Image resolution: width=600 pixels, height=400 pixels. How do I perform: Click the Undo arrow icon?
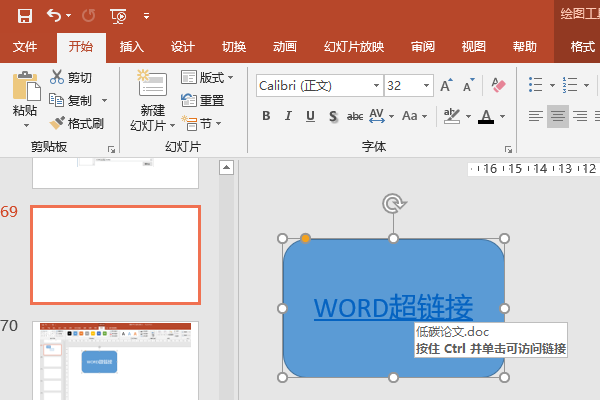(54, 15)
